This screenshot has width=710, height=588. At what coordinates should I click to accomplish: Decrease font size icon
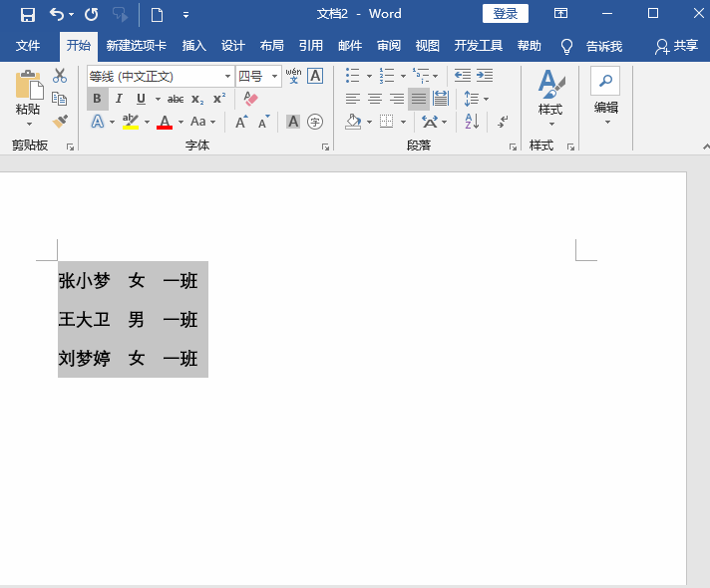click(263, 122)
